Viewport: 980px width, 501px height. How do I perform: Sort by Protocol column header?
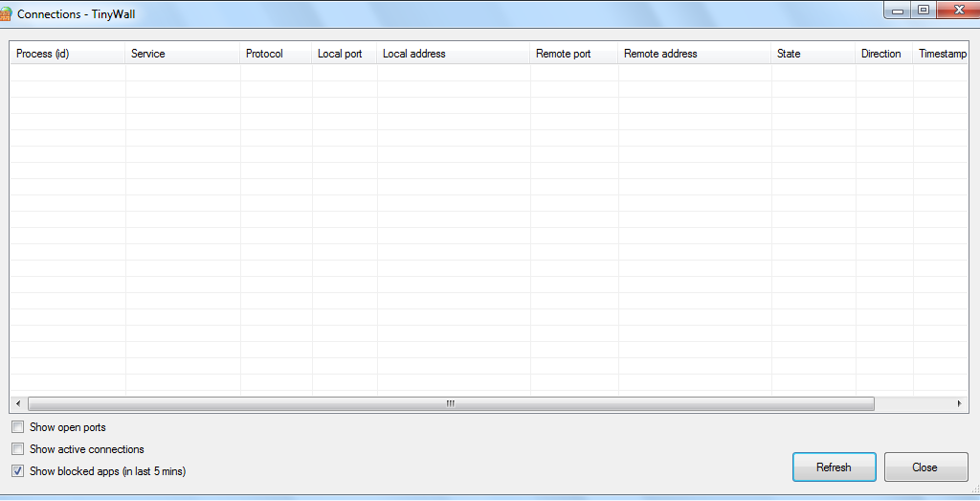(276, 53)
